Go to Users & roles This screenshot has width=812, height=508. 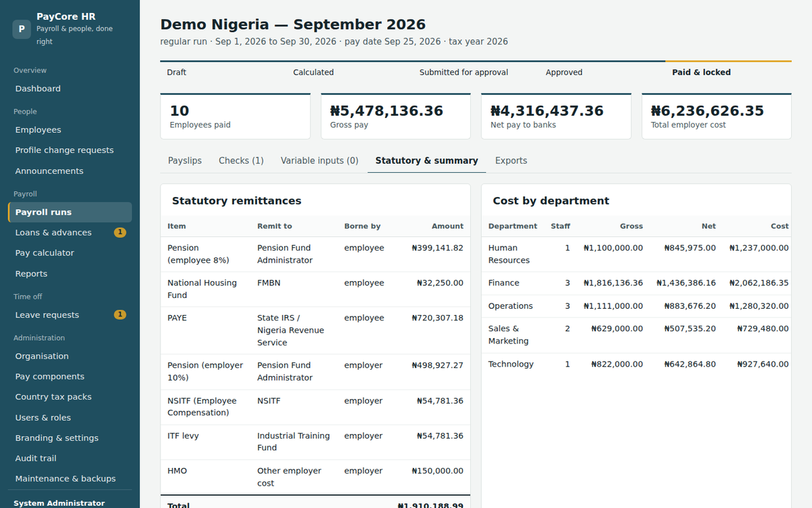tap(70, 418)
